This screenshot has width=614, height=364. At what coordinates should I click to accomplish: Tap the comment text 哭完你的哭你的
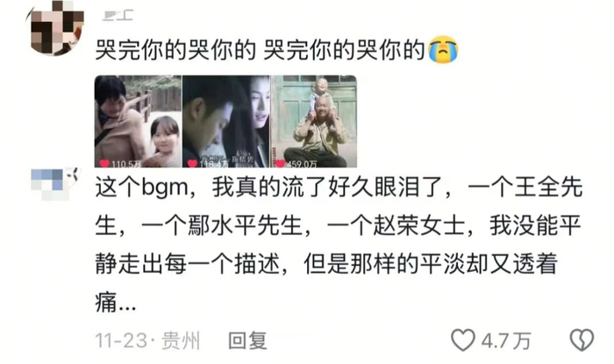point(260,50)
